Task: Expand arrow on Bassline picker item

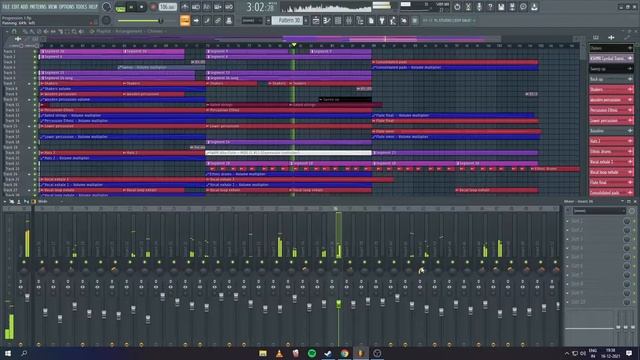Action: [630, 131]
